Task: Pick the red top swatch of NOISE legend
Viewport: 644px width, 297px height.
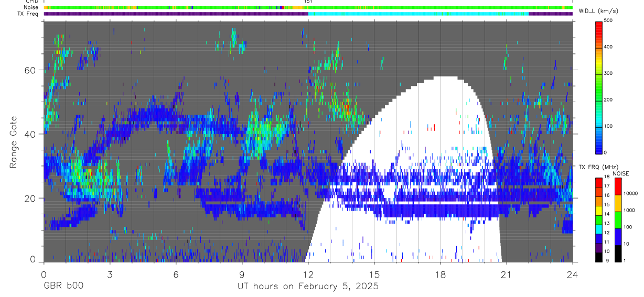Action: [x=617, y=186]
